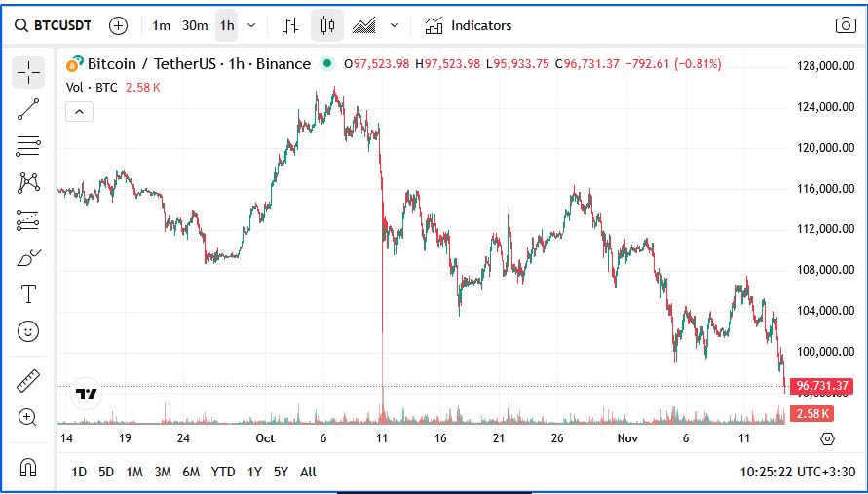Select the Text annotation tool
The image size is (868, 494).
28,294
